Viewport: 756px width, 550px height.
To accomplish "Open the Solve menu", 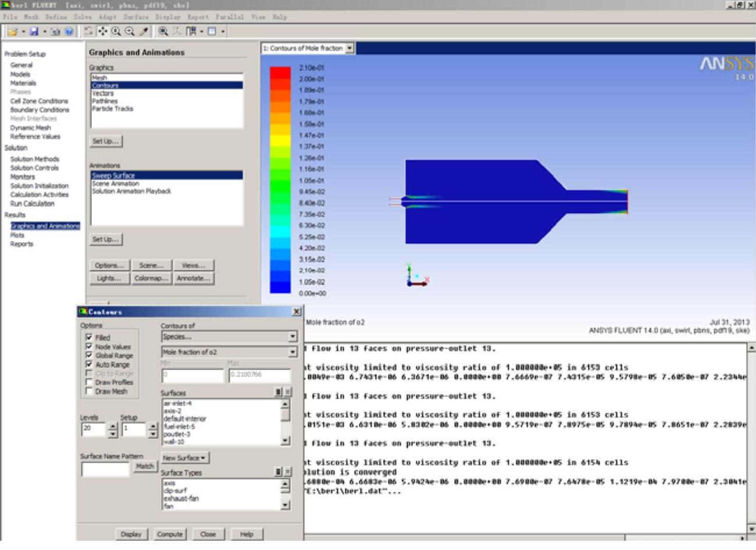I will pyautogui.click(x=82, y=17).
